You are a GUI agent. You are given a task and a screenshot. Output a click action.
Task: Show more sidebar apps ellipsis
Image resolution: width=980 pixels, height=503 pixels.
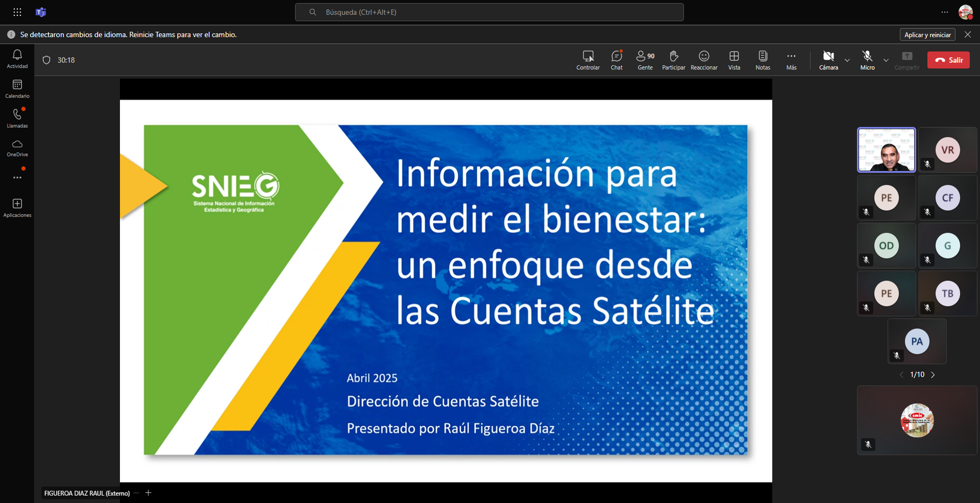[17, 177]
